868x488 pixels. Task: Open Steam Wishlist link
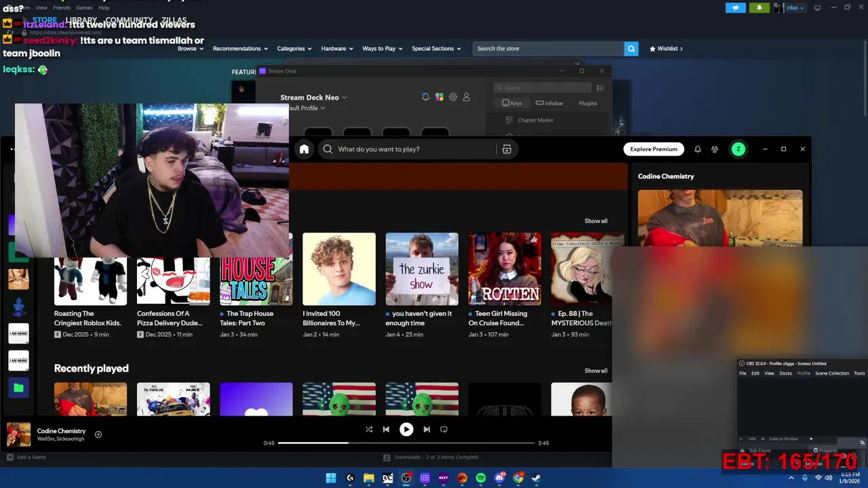coord(665,49)
